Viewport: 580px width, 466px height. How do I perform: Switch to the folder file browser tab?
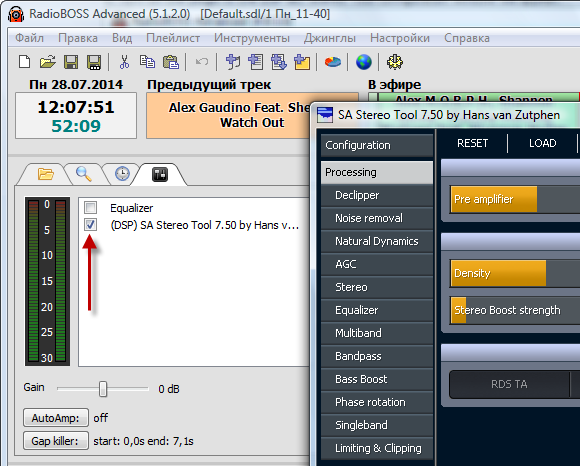click(45, 173)
